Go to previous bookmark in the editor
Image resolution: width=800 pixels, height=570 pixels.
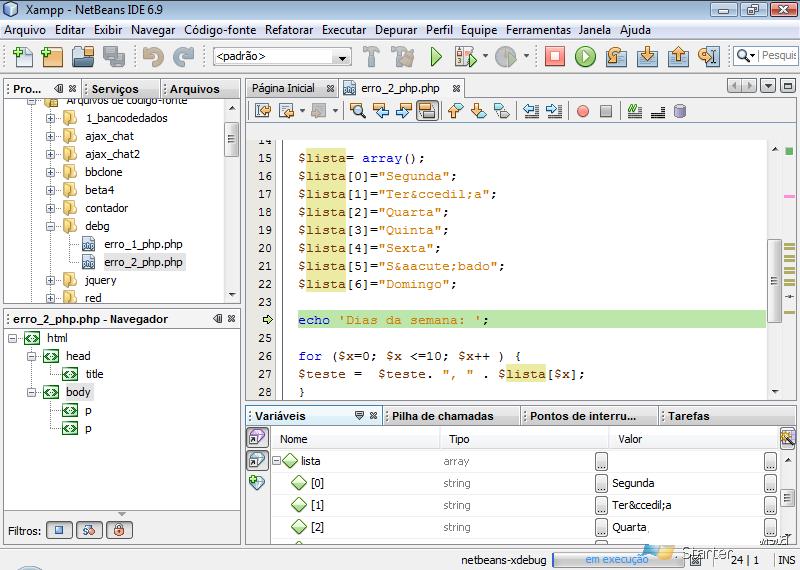click(455, 111)
